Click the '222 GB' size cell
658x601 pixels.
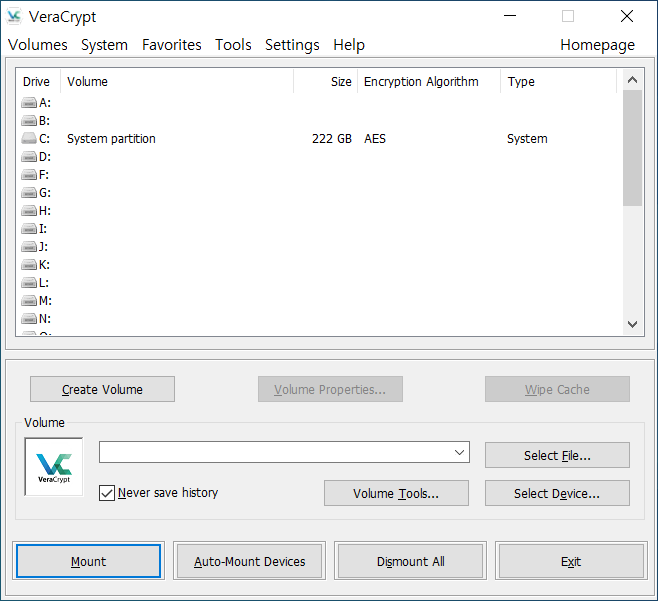point(332,139)
